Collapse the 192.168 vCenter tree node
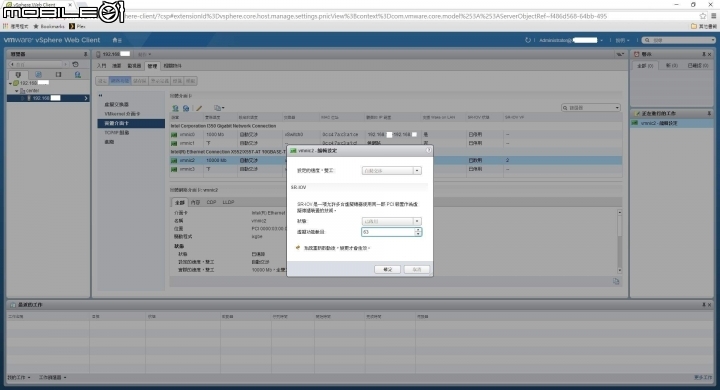 [11, 84]
